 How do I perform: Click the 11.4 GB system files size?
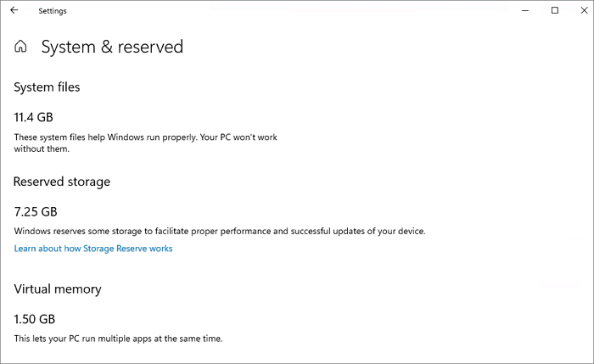click(34, 117)
